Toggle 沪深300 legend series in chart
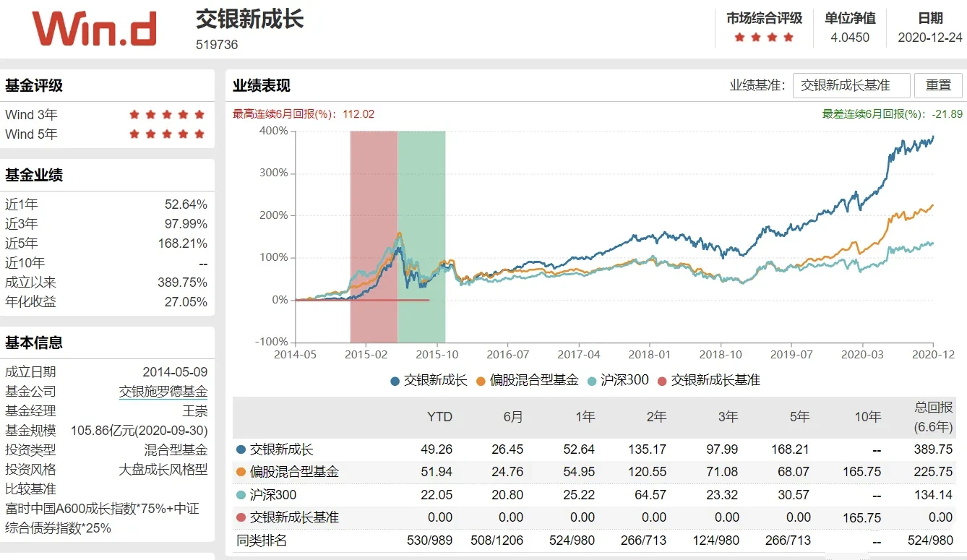 pos(618,380)
